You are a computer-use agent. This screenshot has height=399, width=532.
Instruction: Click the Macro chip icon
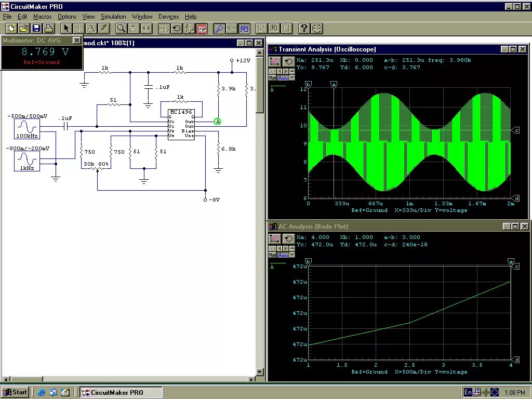coord(287,29)
